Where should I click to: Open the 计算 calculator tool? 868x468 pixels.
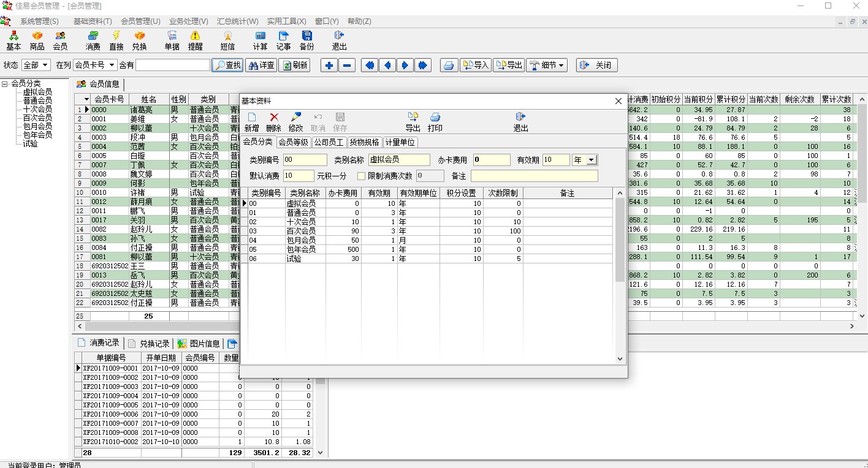click(x=260, y=40)
